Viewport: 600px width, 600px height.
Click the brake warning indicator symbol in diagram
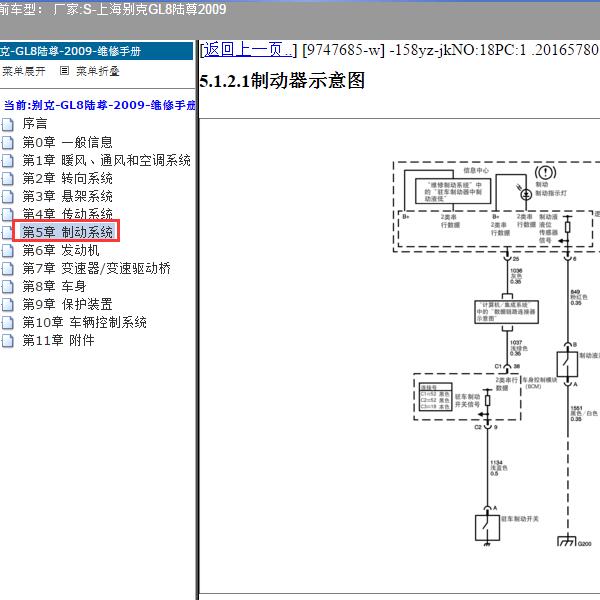click(545, 173)
